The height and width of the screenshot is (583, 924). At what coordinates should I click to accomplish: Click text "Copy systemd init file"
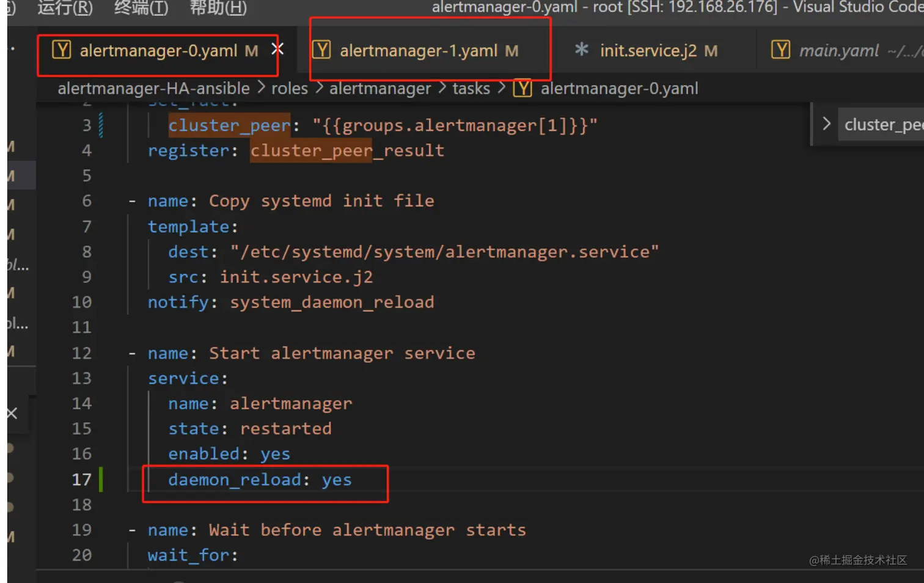321,201
